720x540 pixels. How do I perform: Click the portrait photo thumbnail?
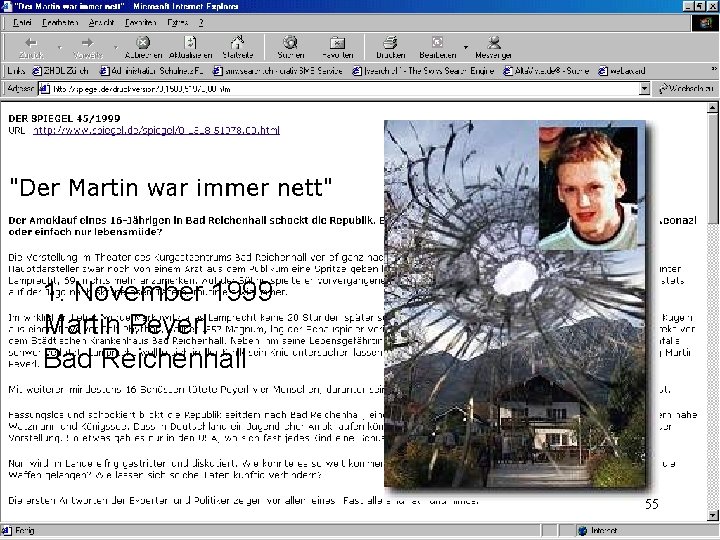click(588, 188)
